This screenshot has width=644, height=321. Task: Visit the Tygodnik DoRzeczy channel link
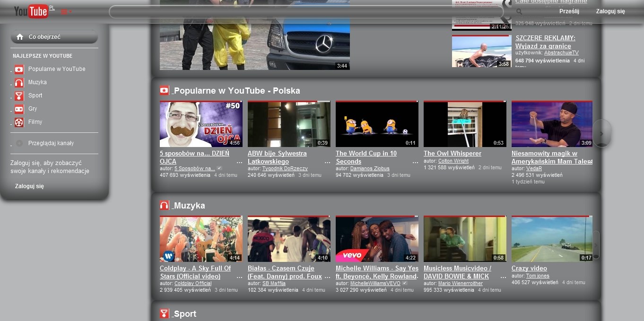tap(285, 169)
